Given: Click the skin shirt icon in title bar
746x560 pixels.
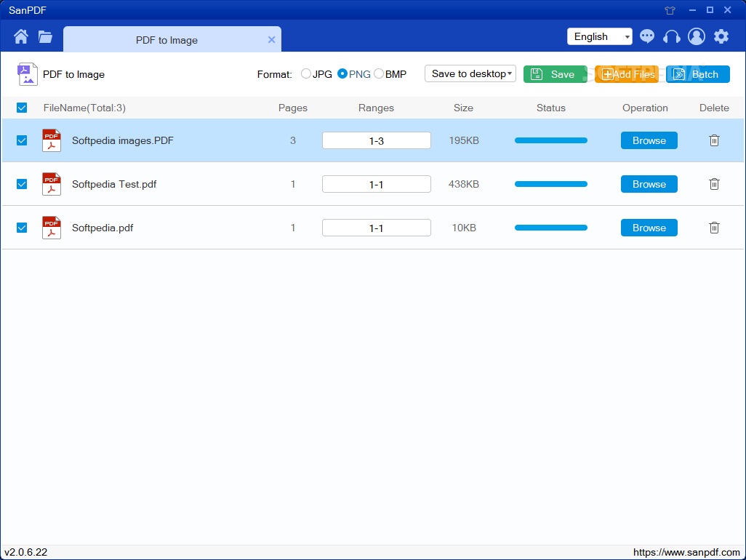Looking at the screenshot, I should pos(670,10).
